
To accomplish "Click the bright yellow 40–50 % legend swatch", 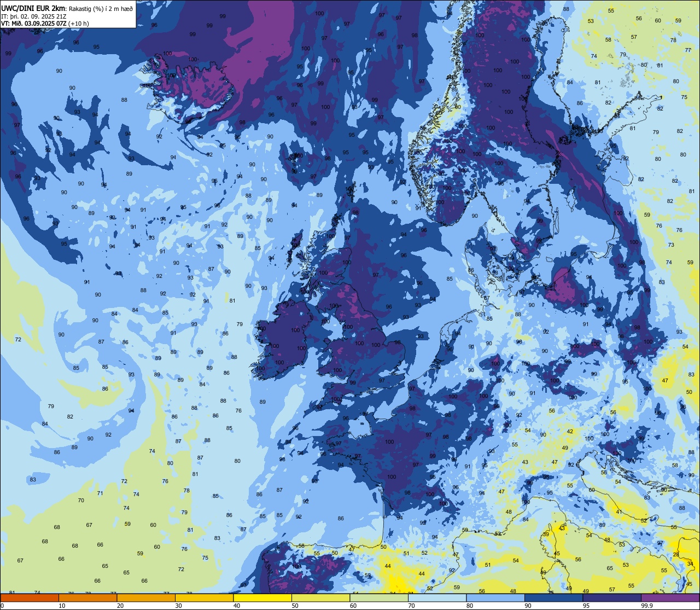I will click(262, 597).
